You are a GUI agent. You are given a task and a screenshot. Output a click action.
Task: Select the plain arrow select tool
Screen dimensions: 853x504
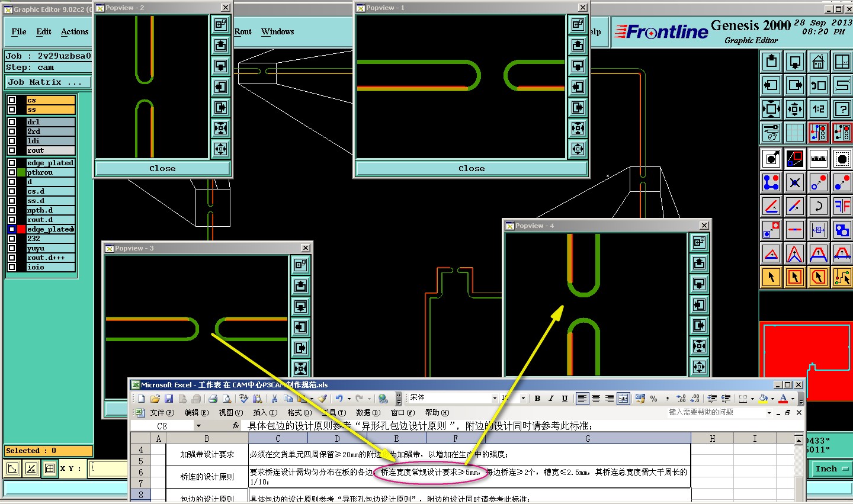click(x=771, y=277)
